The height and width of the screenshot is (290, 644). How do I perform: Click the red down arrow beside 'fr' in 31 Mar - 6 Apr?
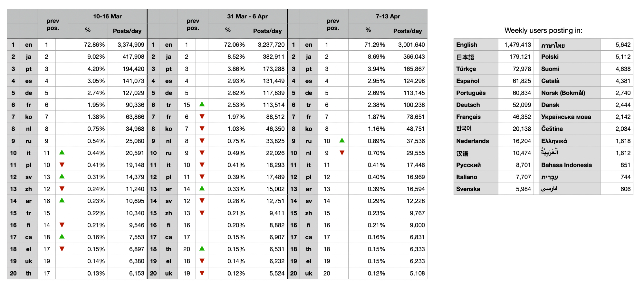pyautogui.click(x=202, y=117)
